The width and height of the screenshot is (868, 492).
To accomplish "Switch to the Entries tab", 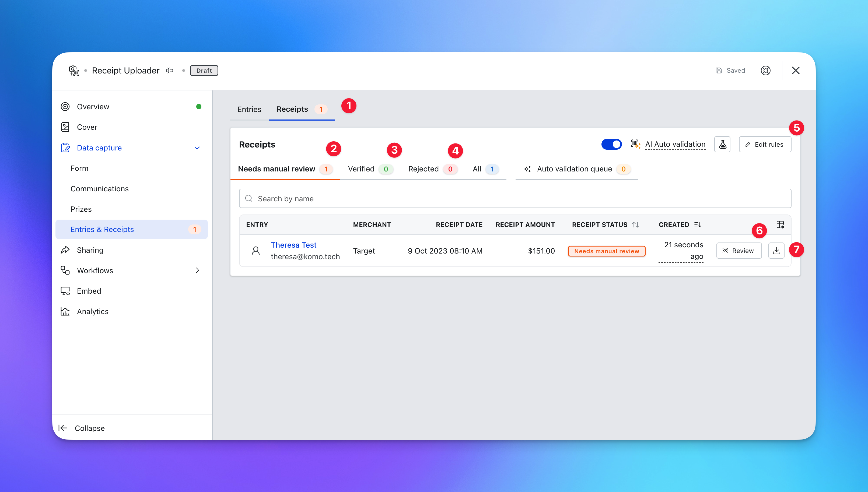I will point(249,109).
